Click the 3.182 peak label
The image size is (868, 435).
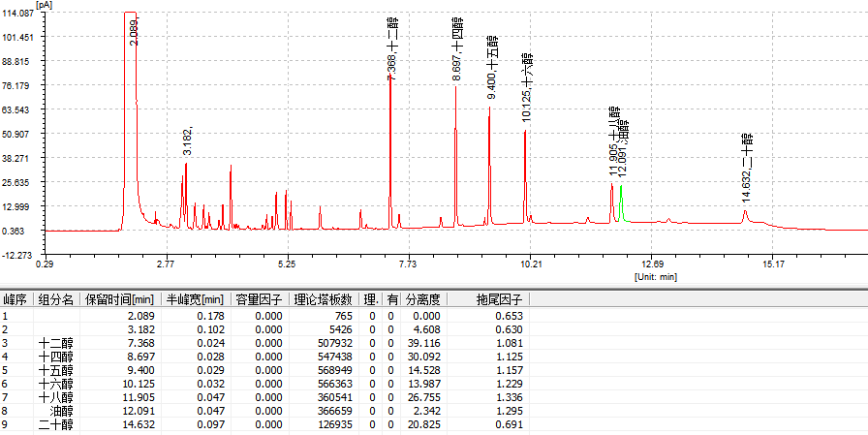click(188, 140)
